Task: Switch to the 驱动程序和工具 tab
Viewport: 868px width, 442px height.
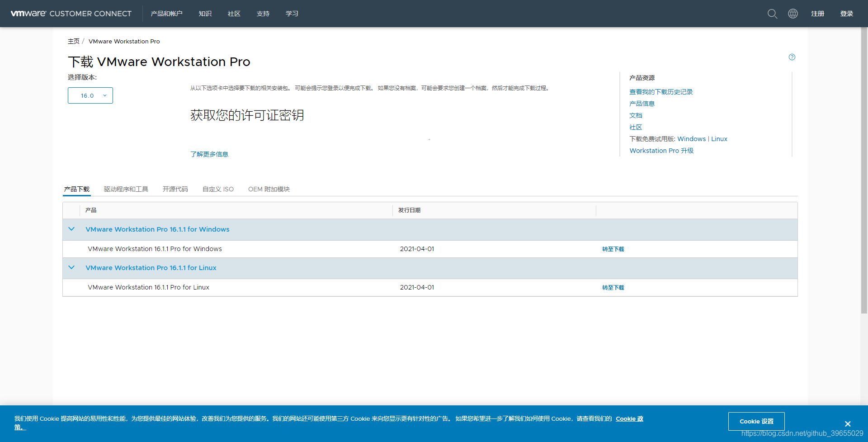Action: [126, 189]
